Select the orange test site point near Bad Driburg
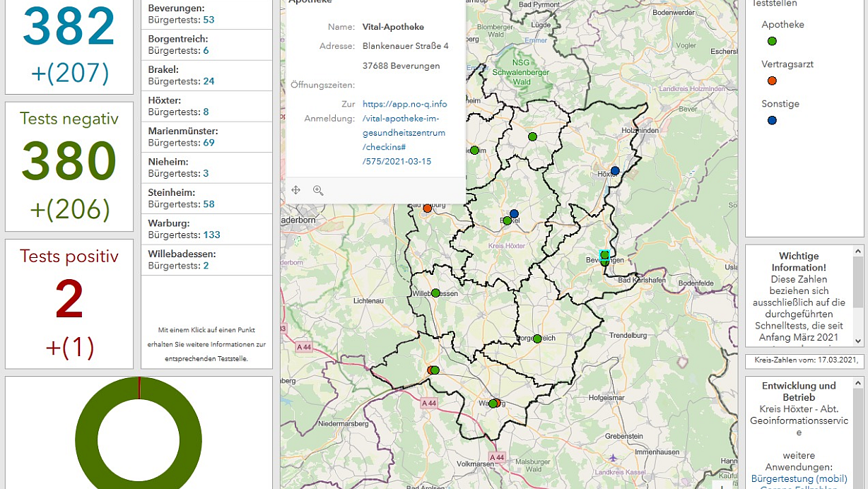The image size is (868, 489). (427, 208)
